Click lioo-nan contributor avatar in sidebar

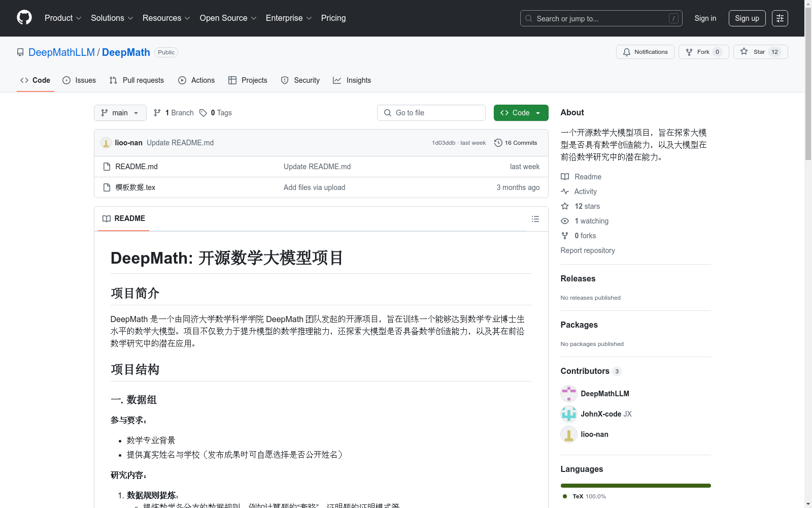pos(569,434)
